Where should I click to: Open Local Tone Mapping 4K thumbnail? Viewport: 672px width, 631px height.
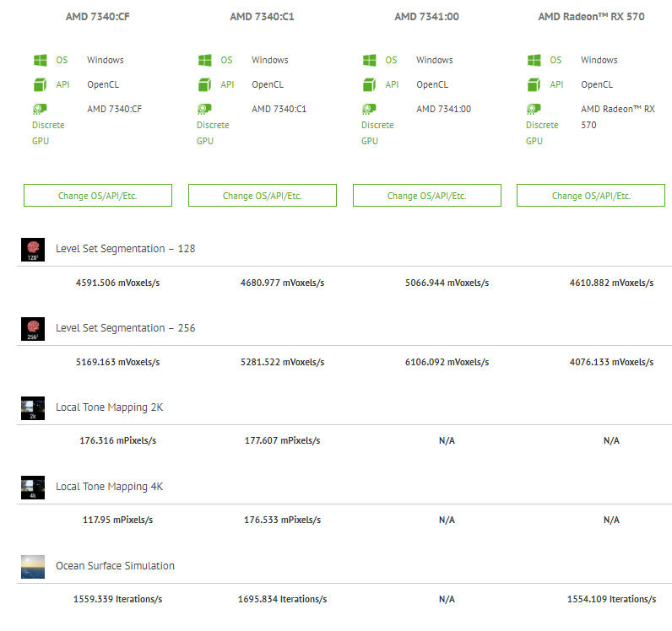(x=33, y=488)
